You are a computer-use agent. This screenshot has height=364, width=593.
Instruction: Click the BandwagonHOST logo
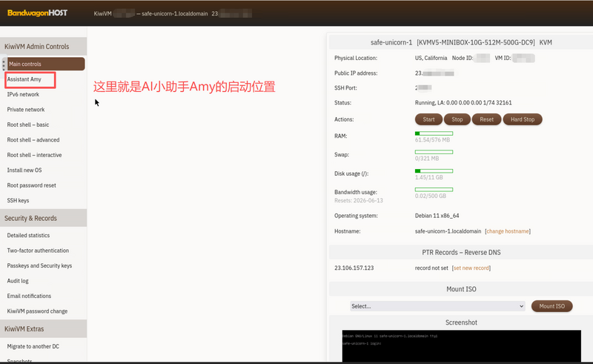pos(37,13)
